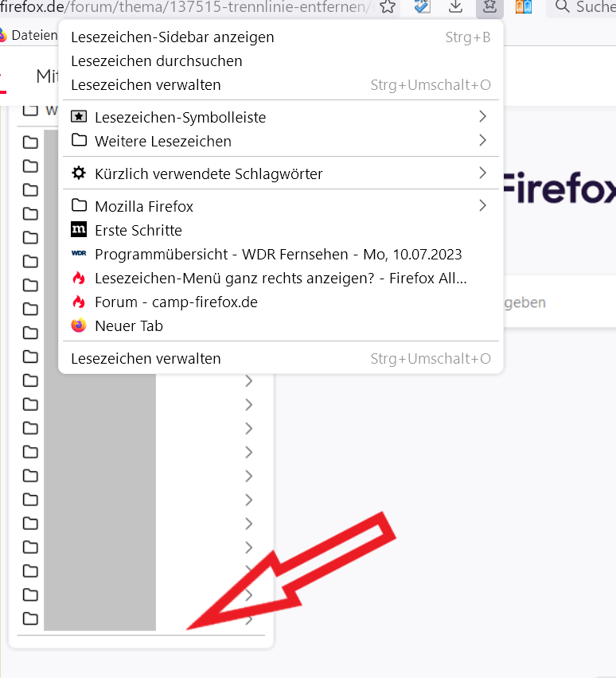Expand the Lesezeichen-Symbolleiste submenu
The image size is (616, 678).
281,117
